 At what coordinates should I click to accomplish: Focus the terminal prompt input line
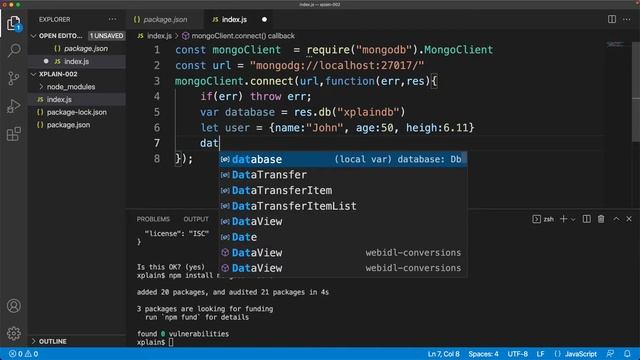(x=171, y=342)
